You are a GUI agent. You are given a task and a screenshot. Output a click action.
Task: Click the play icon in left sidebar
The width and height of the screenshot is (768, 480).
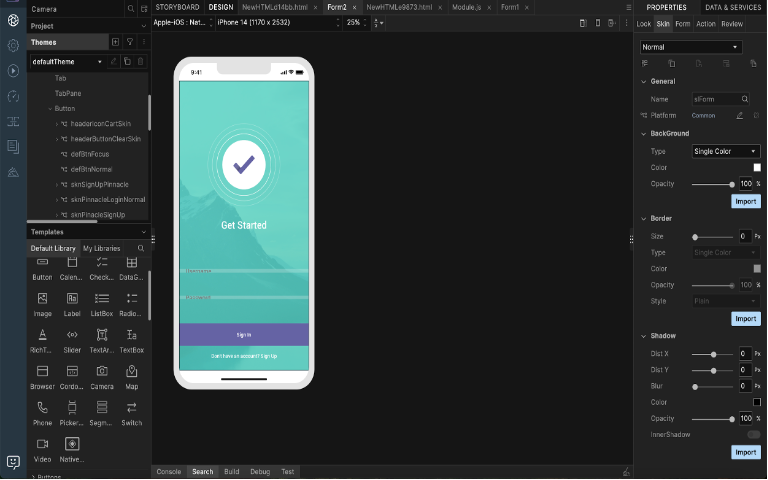13,71
